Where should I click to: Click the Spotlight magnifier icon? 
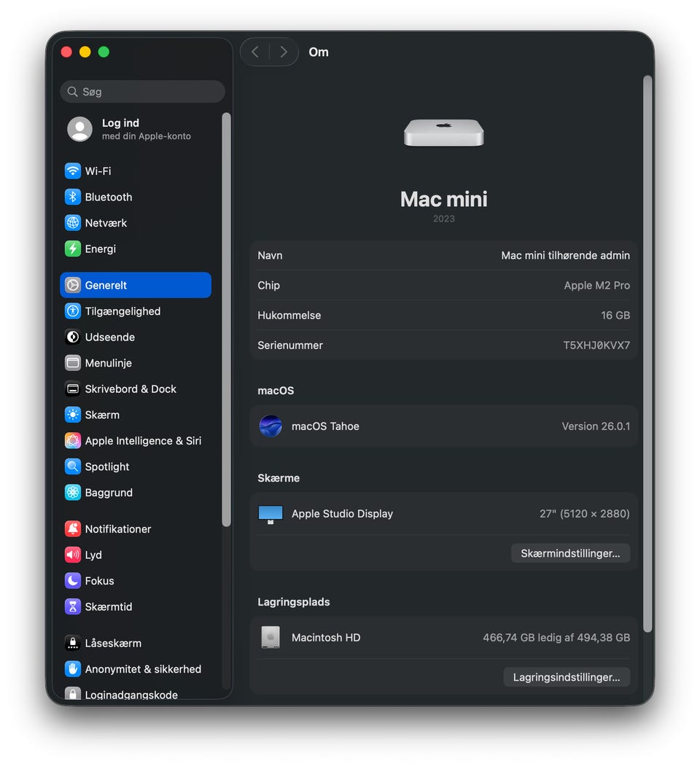[x=73, y=466]
